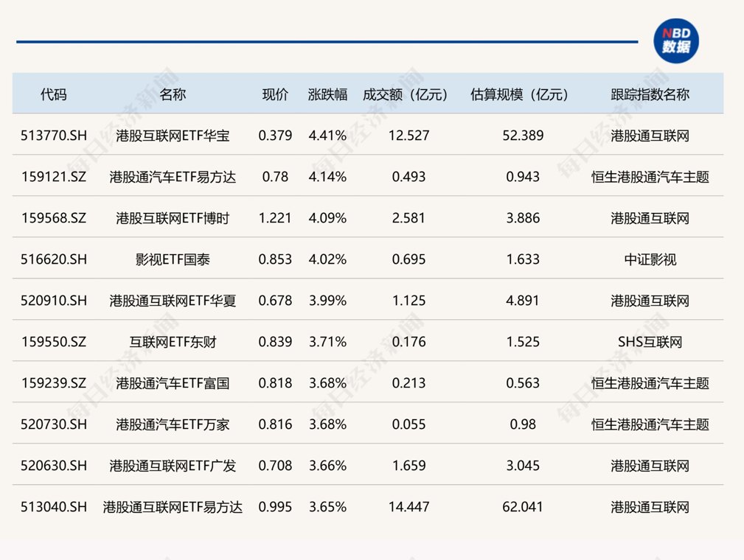Click index name 中证影视

click(650, 259)
